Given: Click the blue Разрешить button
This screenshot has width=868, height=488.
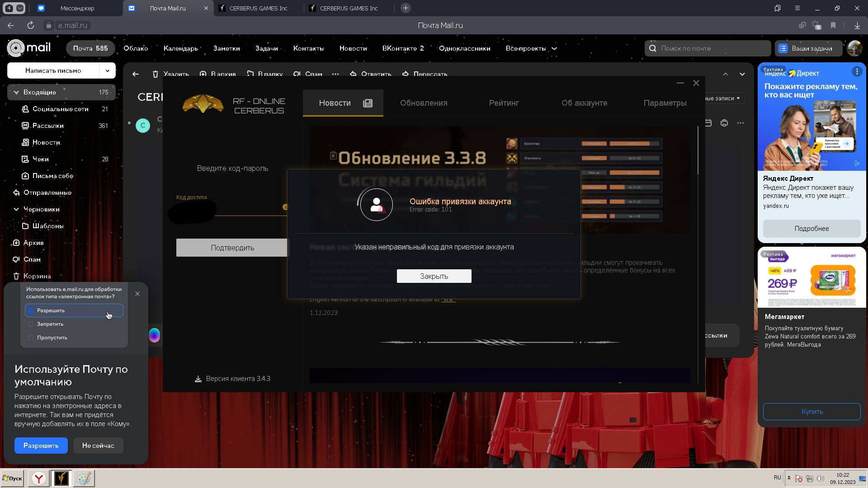Looking at the screenshot, I should pyautogui.click(x=41, y=446).
